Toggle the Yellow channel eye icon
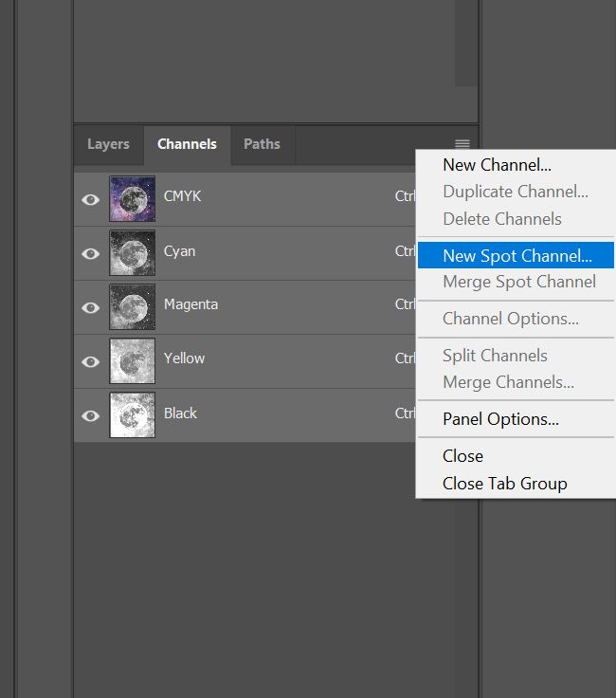 click(91, 361)
